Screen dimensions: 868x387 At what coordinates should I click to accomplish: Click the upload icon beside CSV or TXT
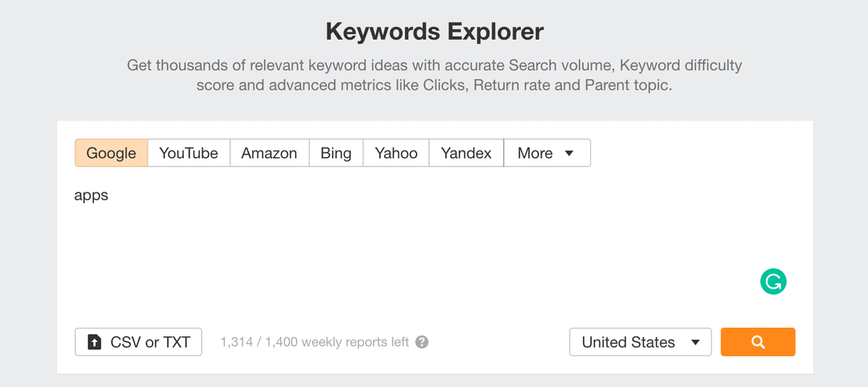click(x=95, y=342)
